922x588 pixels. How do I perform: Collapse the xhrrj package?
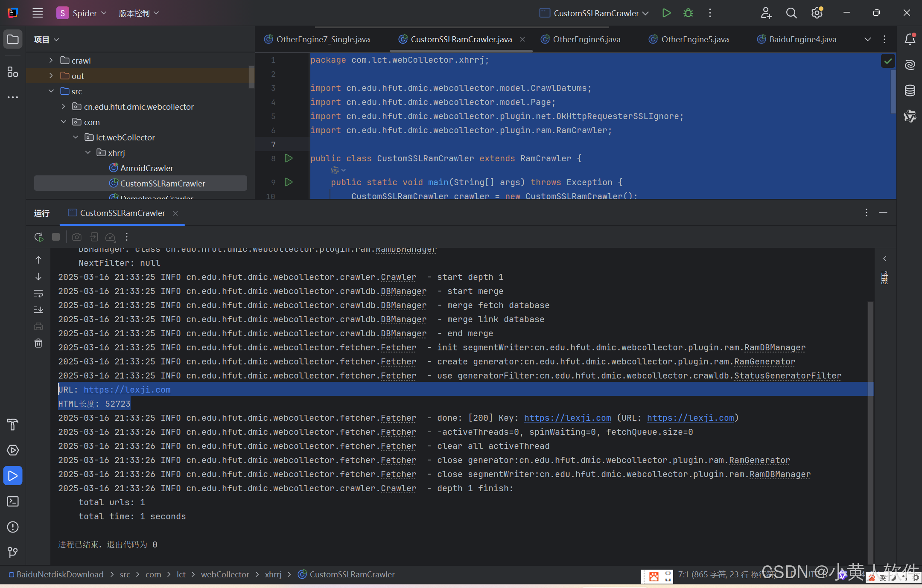point(88,152)
